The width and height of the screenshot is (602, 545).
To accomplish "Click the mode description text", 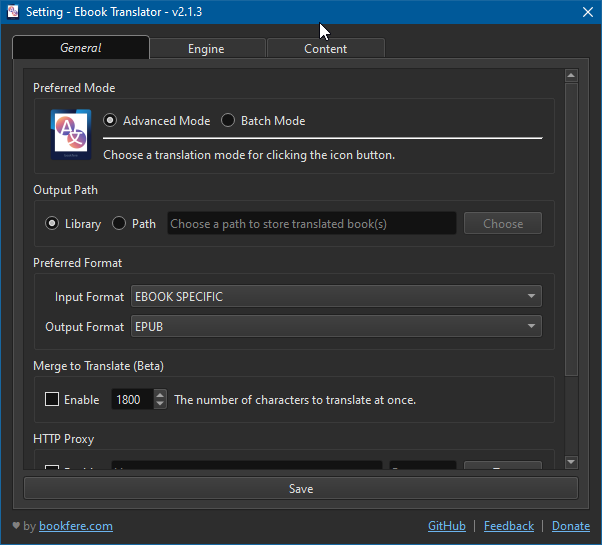I will (x=249, y=155).
